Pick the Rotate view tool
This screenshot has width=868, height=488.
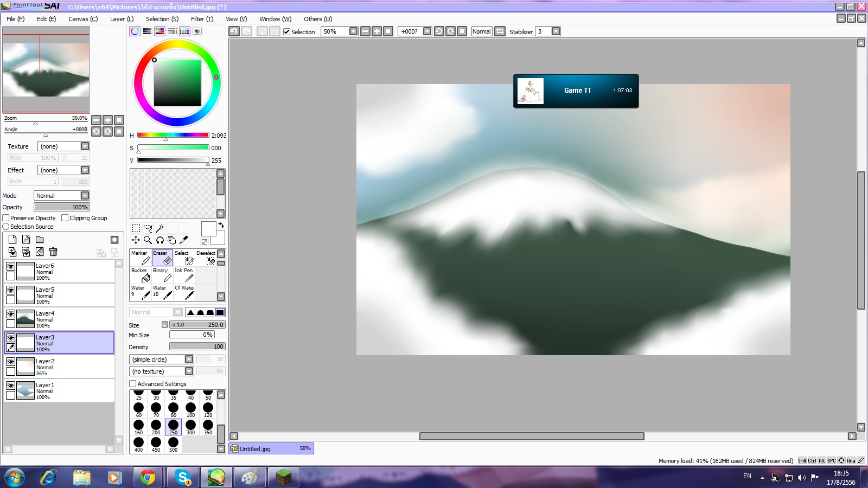(160, 240)
